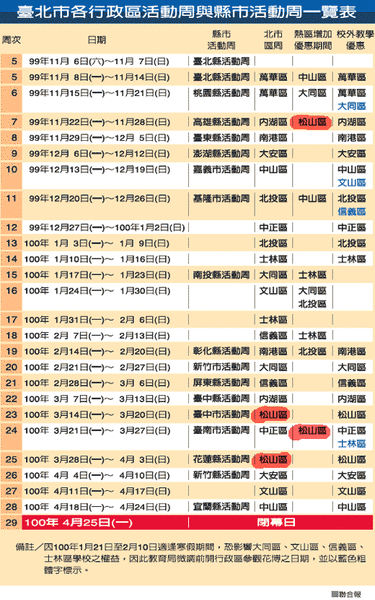Screen dimensions: 375x600
Task: Click the 臺中縣活動周 cell
Action: coord(221,399)
